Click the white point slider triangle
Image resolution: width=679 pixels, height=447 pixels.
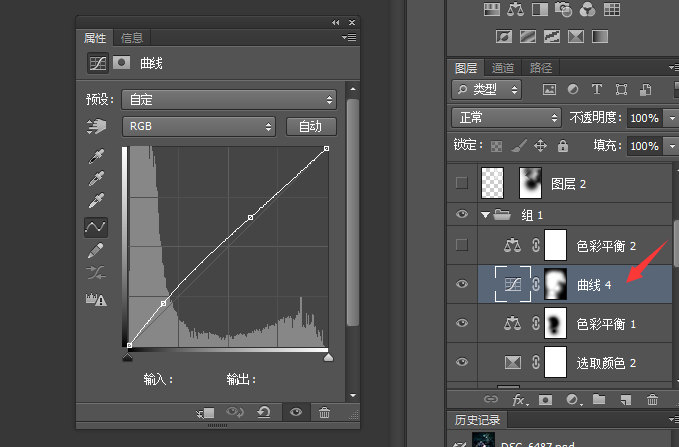click(x=328, y=357)
